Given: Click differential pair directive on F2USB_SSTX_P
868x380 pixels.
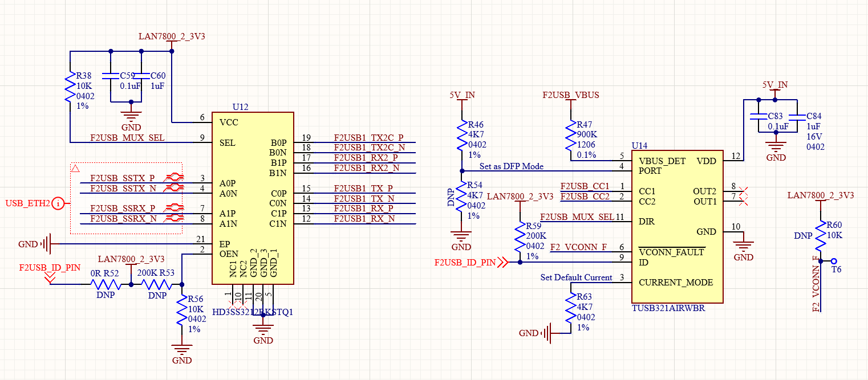Looking at the screenshot, I should (173, 178).
